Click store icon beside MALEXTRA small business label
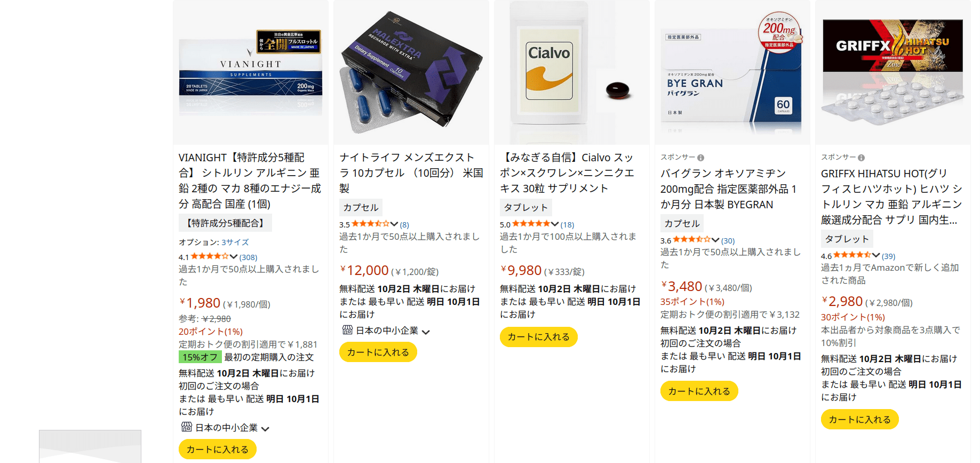The width and height of the screenshot is (980, 463). (347, 330)
